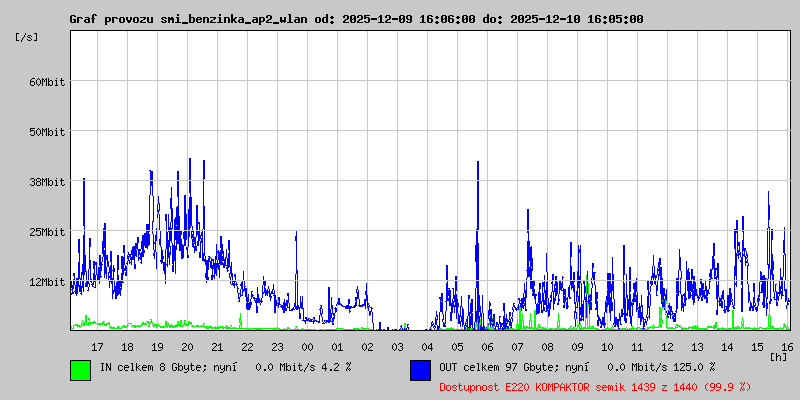The height and width of the screenshot is (400, 800).
Task: Click hour label 07 on x-axis
Action: [x=517, y=347]
